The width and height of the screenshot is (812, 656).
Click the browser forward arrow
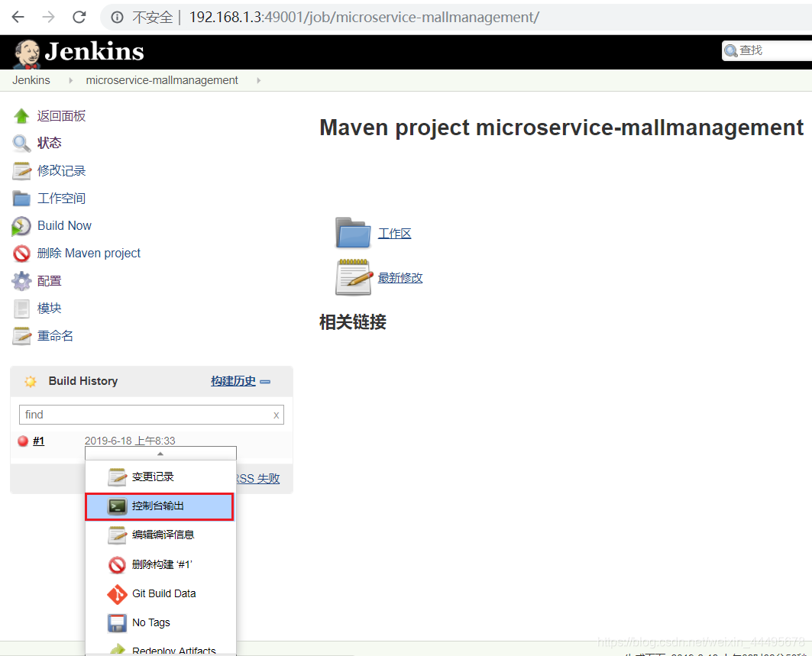point(49,17)
